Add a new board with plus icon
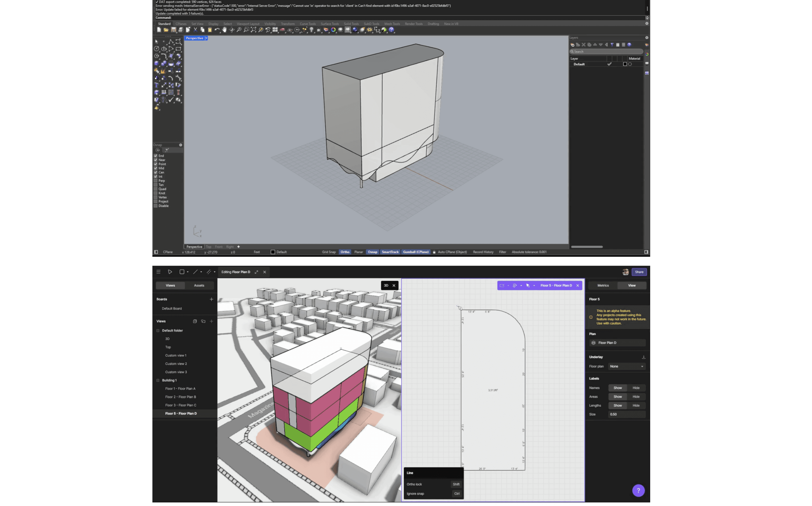The width and height of the screenshot is (812, 506). [x=211, y=299]
